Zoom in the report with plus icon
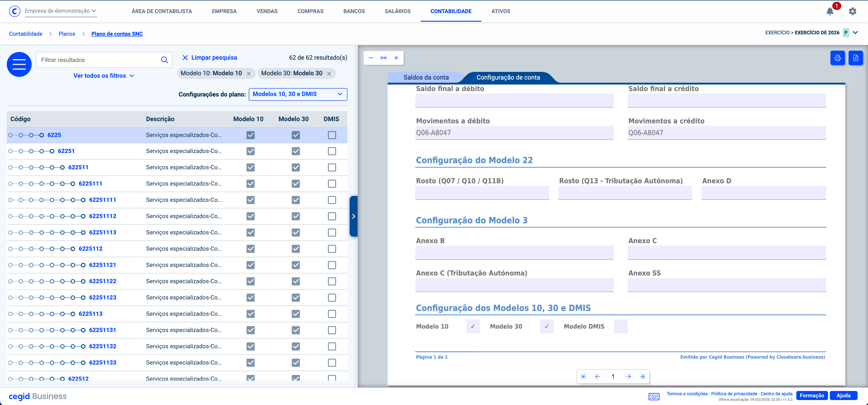868x405 pixels. click(x=396, y=58)
